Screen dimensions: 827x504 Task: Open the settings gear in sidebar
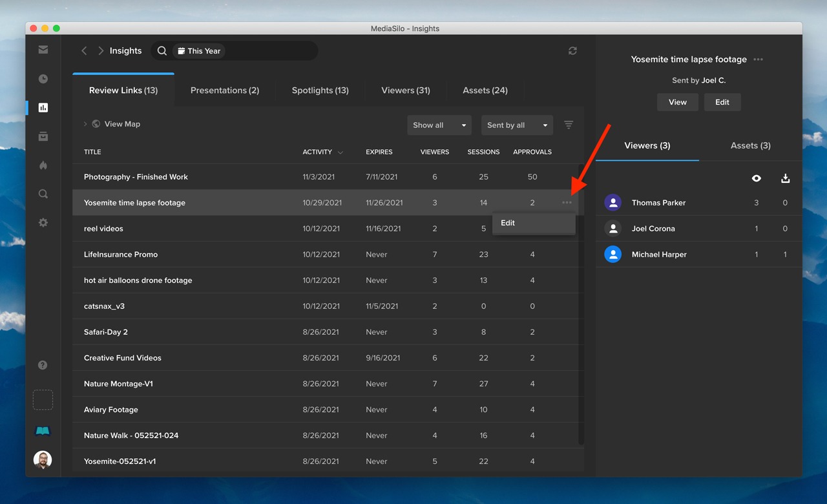pyautogui.click(x=43, y=222)
